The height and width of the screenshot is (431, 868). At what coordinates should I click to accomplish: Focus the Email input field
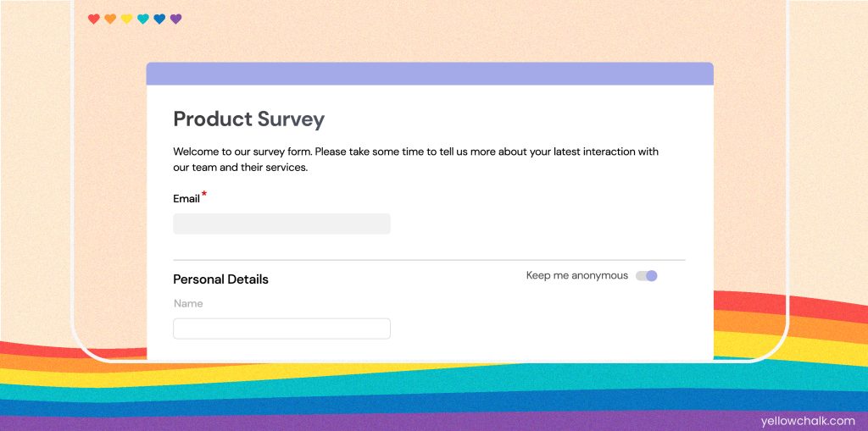pos(281,224)
